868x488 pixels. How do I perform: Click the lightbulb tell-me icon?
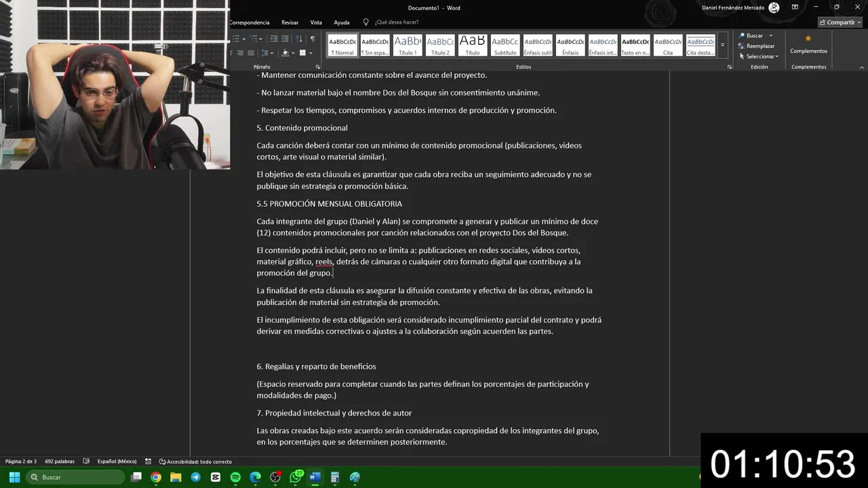coord(366,22)
